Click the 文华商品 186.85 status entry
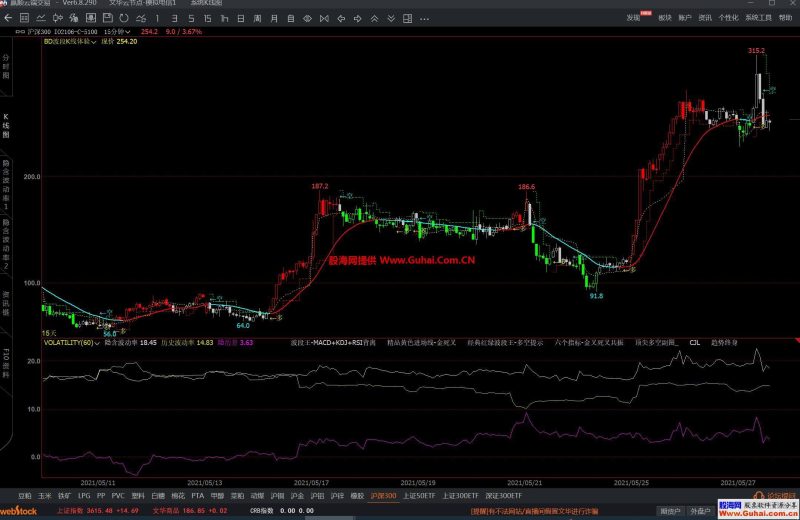Image resolution: width=800 pixels, height=520 pixels. coord(190,511)
